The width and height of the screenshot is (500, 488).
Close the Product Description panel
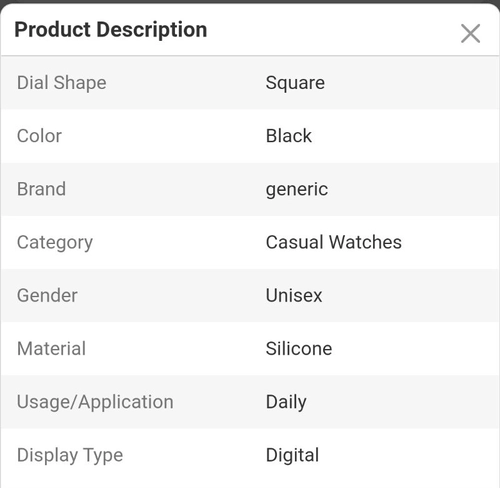click(x=470, y=33)
